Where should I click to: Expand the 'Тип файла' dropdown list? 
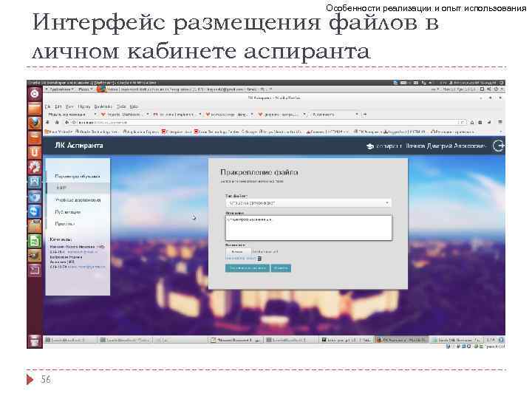[x=308, y=203]
